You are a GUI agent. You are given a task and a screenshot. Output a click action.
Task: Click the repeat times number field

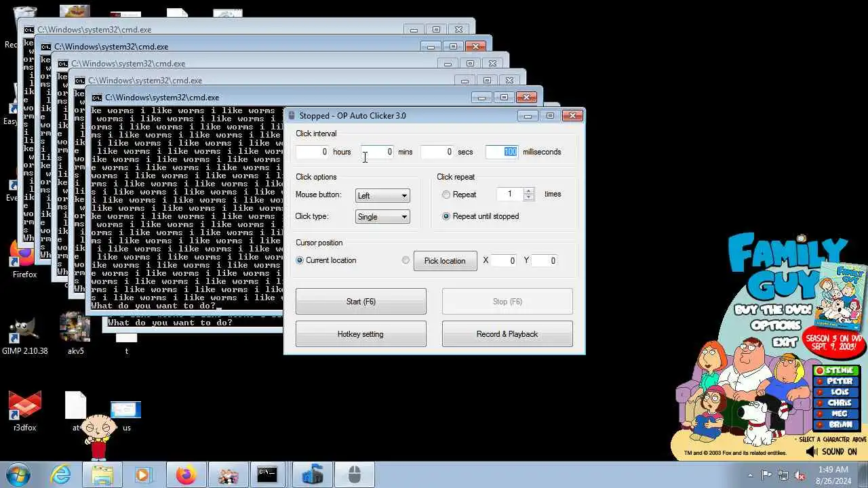[510, 195]
